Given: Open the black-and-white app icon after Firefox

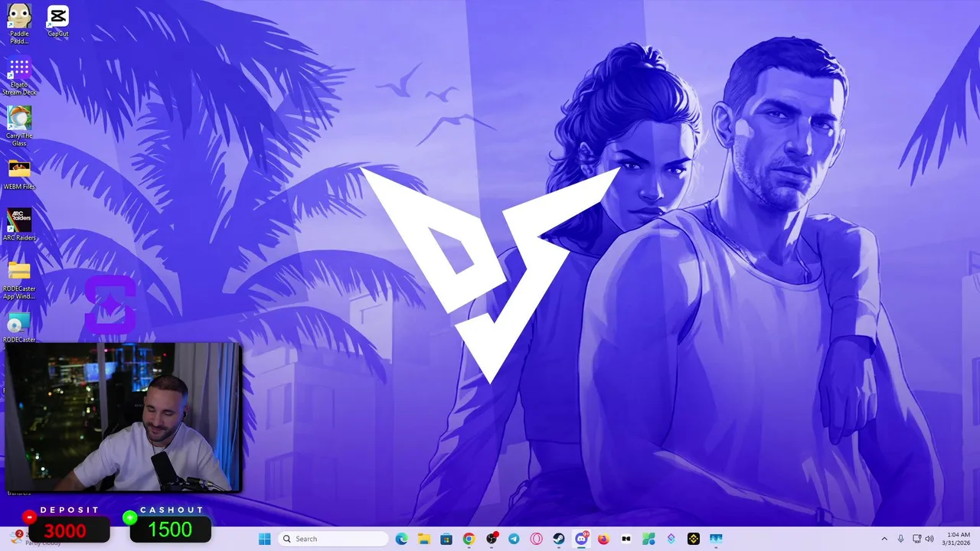Looking at the screenshot, I should point(626,539).
